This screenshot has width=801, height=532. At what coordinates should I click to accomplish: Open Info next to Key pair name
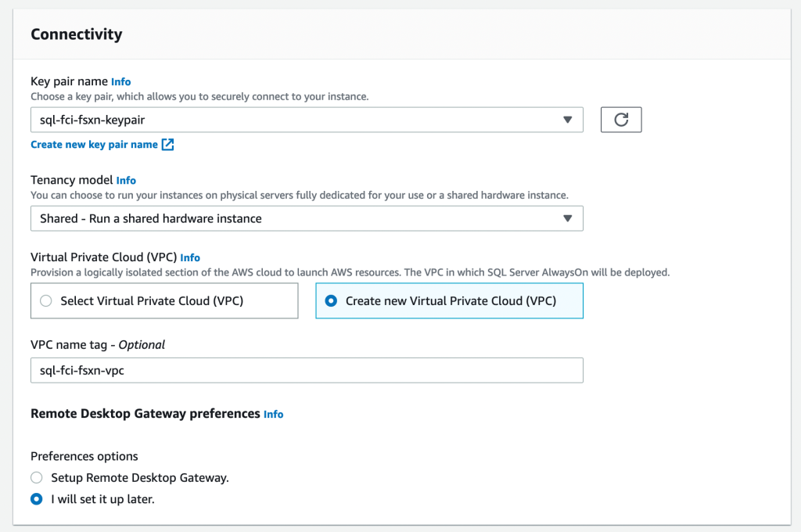(120, 81)
